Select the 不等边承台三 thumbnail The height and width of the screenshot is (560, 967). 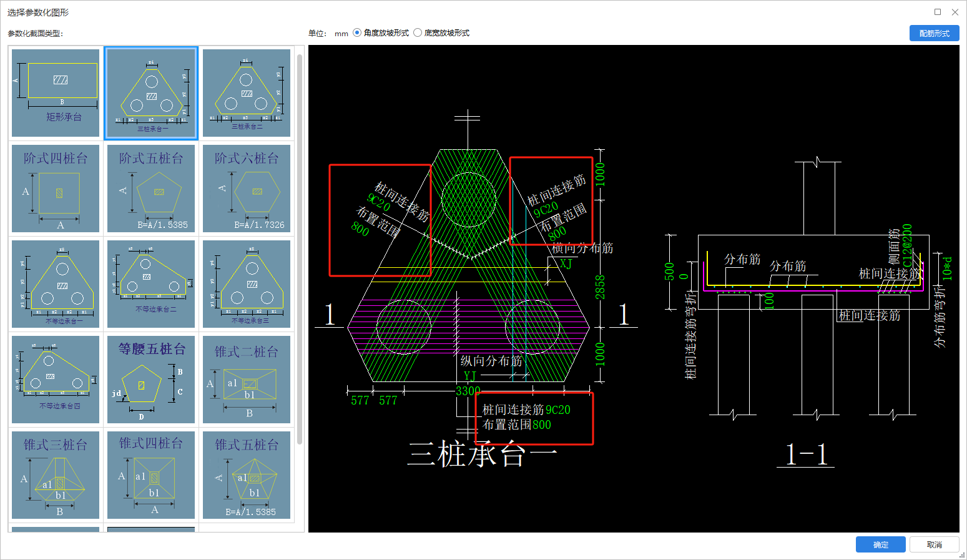(247, 284)
